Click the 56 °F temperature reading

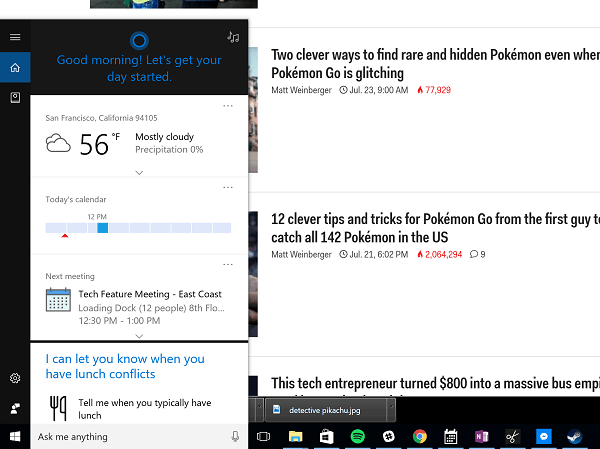[x=100, y=144]
